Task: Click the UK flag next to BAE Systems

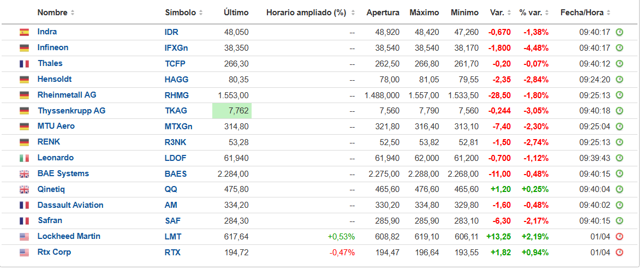Action: [24, 174]
